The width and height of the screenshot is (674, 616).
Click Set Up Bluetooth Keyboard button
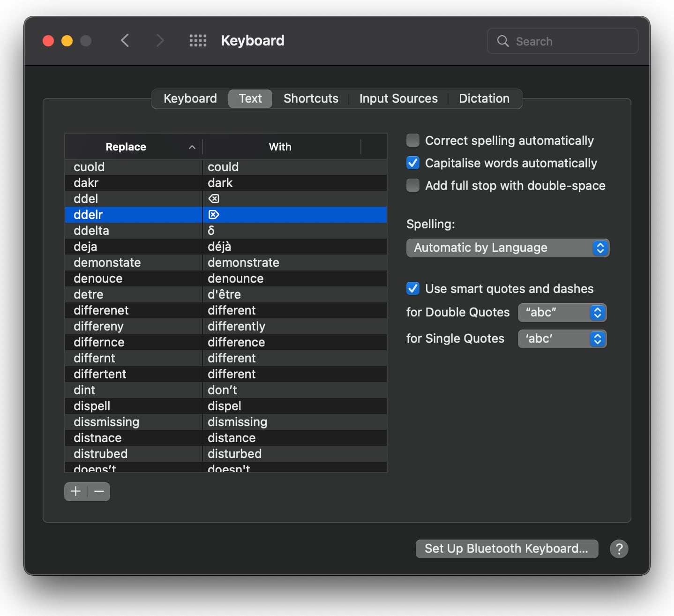click(507, 548)
